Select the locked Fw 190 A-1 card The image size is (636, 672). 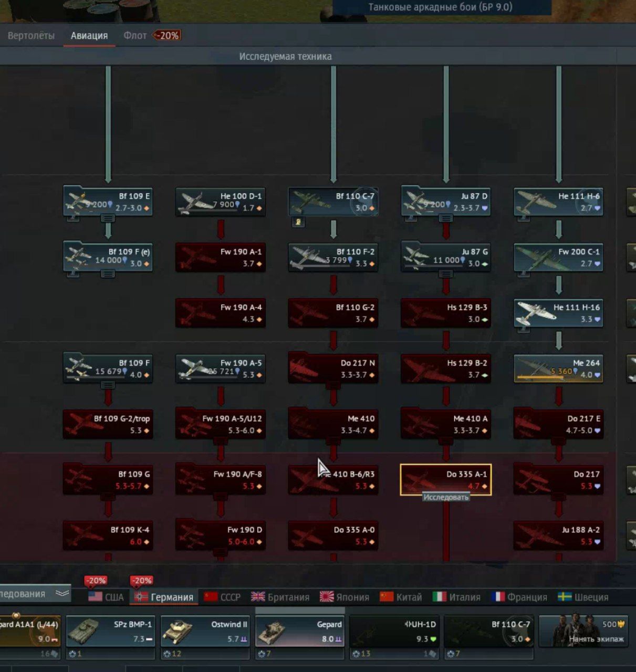[x=221, y=258]
